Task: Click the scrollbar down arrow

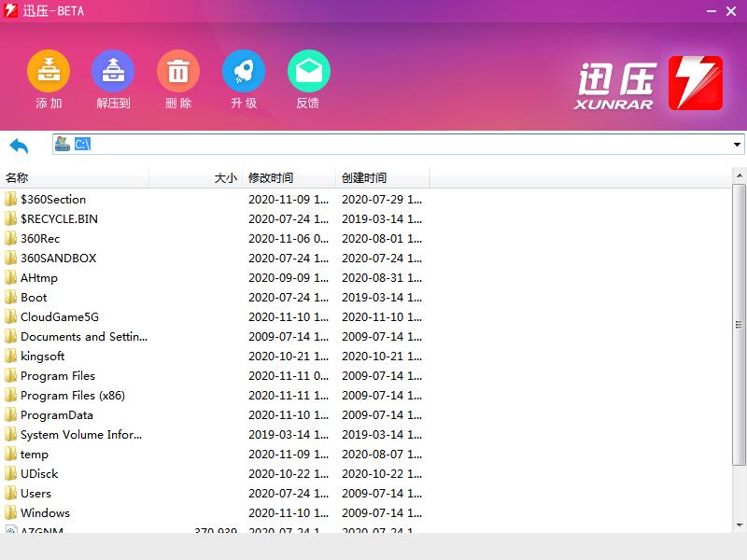Action: [739, 525]
